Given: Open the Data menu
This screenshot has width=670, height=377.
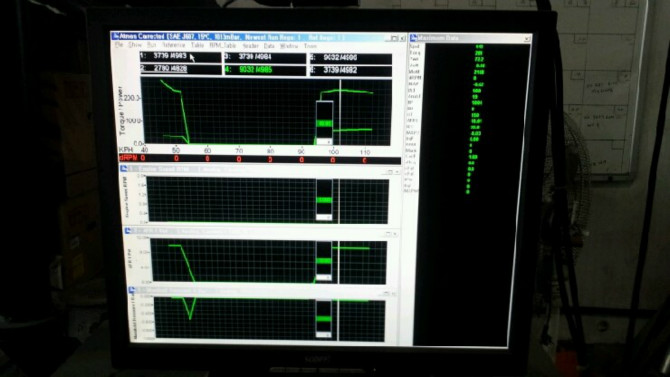Looking at the screenshot, I should click(x=269, y=46).
